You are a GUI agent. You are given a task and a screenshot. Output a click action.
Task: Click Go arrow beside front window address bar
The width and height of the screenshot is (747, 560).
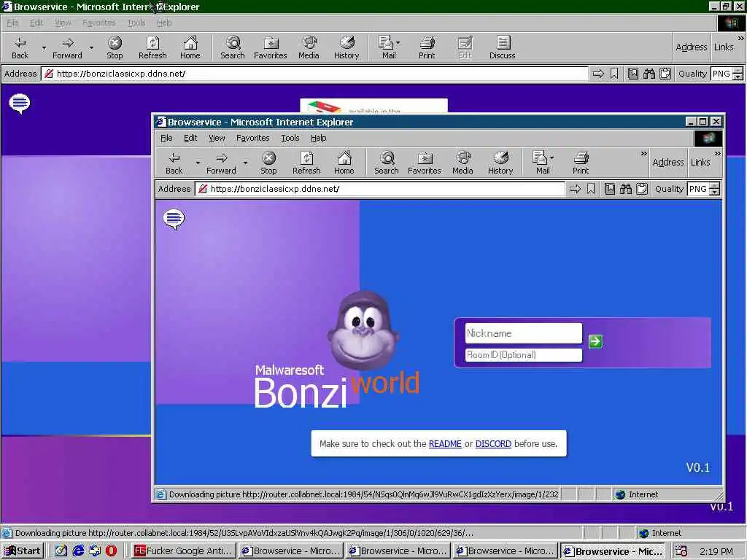[575, 189]
